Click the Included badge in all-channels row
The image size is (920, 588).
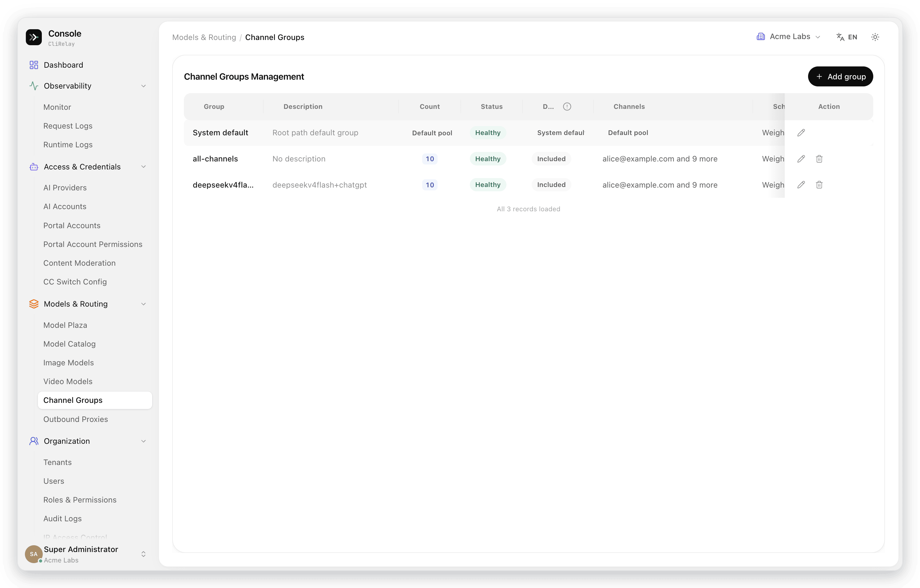click(551, 159)
